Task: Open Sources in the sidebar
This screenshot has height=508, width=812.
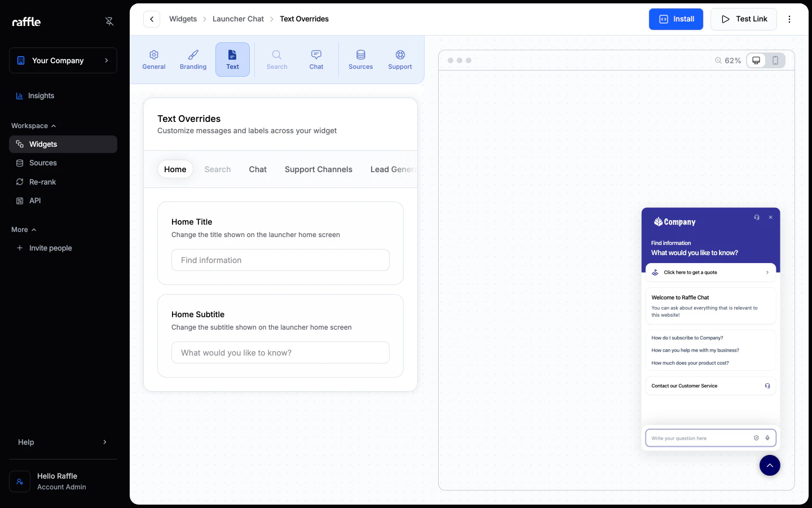Action: [x=63, y=163]
